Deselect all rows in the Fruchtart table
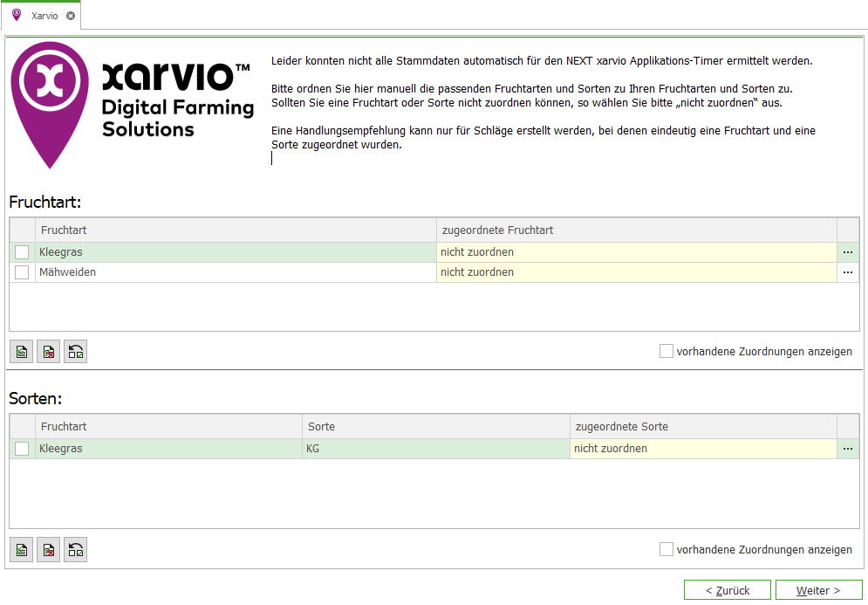868x605 pixels. point(48,351)
